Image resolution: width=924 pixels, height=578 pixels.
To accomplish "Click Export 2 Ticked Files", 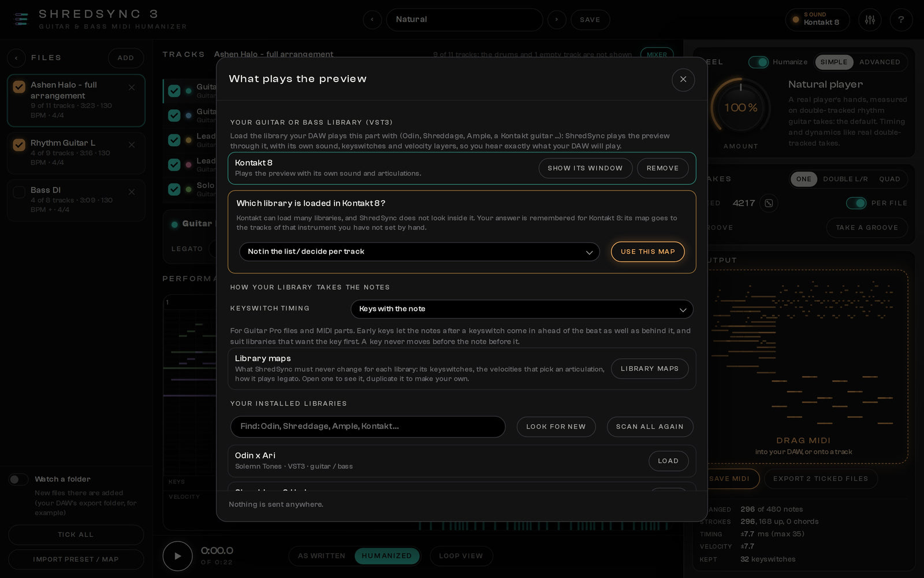I will click(821, 479).
